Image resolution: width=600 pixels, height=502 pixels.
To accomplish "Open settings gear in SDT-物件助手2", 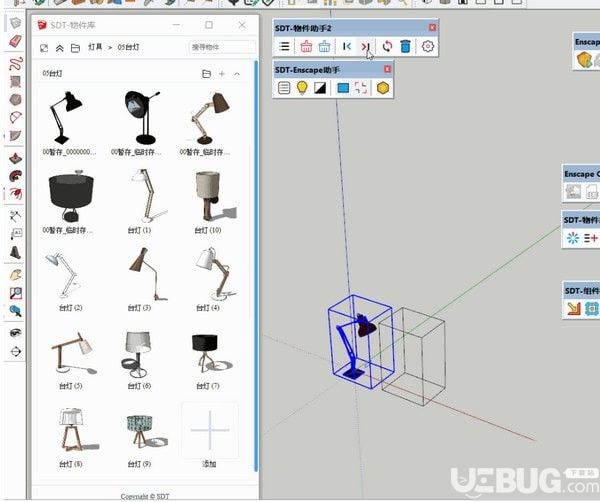I will tap(428, 47).
